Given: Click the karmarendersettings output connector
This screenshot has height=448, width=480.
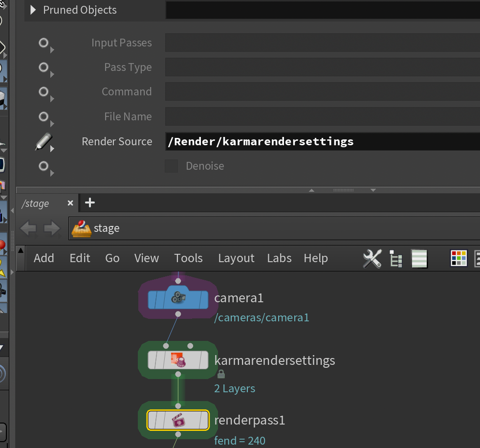Looking at the screenshot, I should pyautogui.click(x=178, y=374).
